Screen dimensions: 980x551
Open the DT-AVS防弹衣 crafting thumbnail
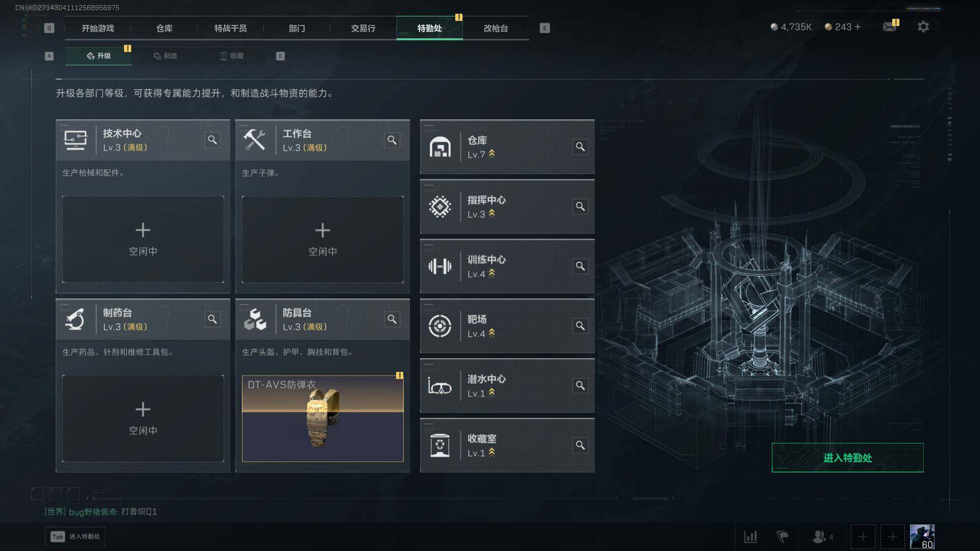[x=323, y=418]
